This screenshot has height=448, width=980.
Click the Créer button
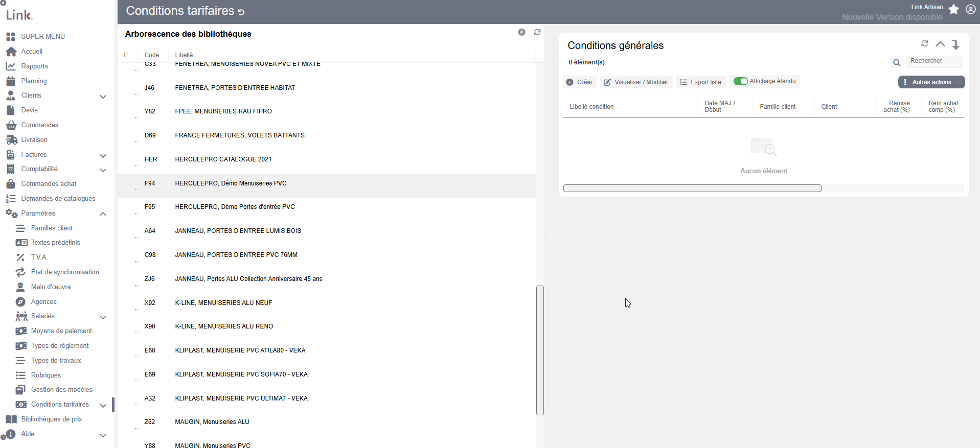tap(580, 82)
